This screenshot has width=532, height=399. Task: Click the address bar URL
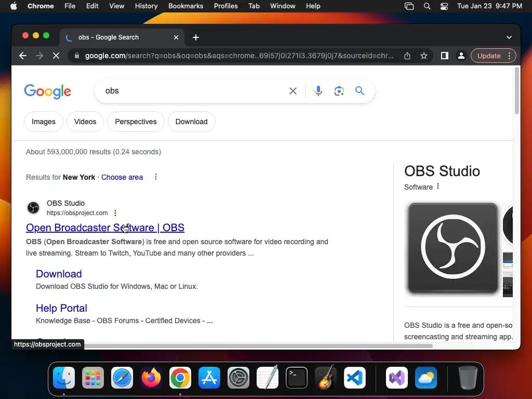tap(240, 56)
